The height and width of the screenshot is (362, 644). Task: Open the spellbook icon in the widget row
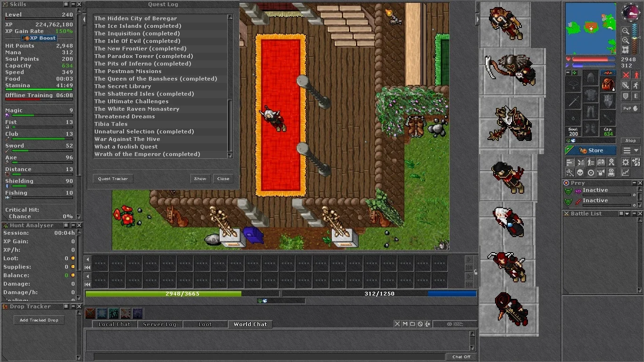pos(601,162)
